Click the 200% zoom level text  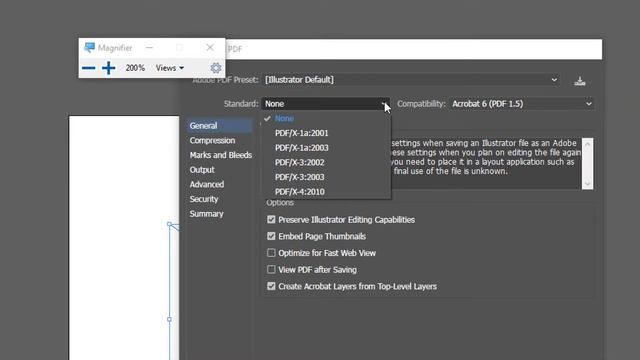point(135,68)
